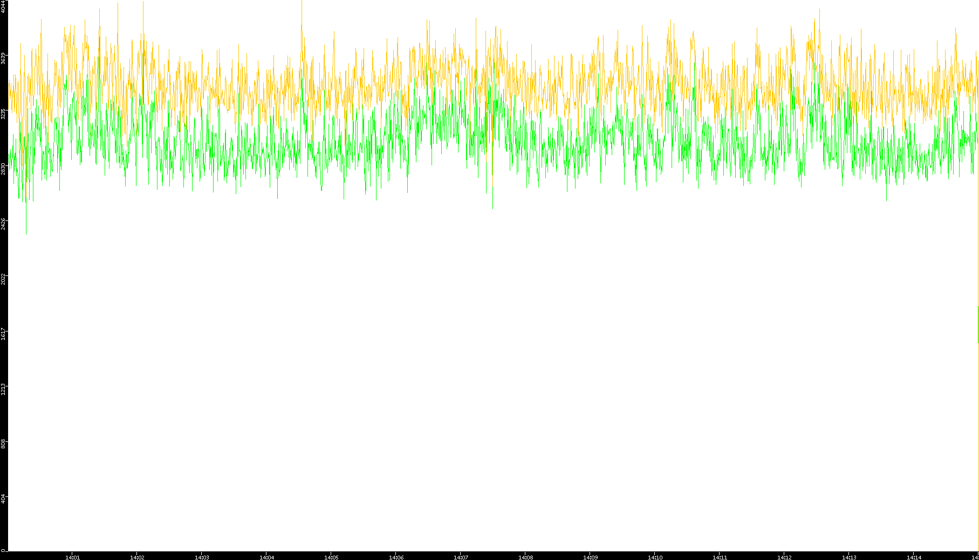Click the 14:13 time axis label

click(849, 557)
